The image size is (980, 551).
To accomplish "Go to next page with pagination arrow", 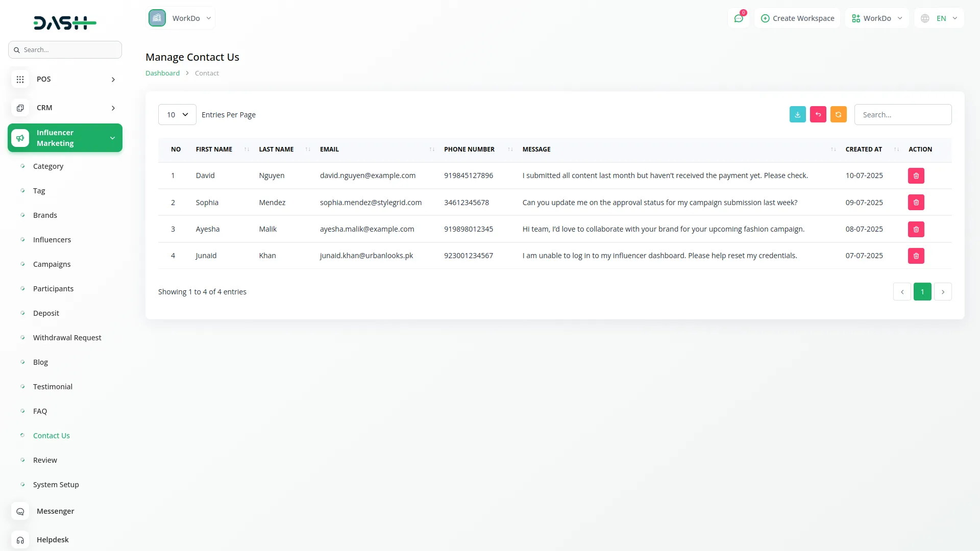I will click(x=943, y=292).
